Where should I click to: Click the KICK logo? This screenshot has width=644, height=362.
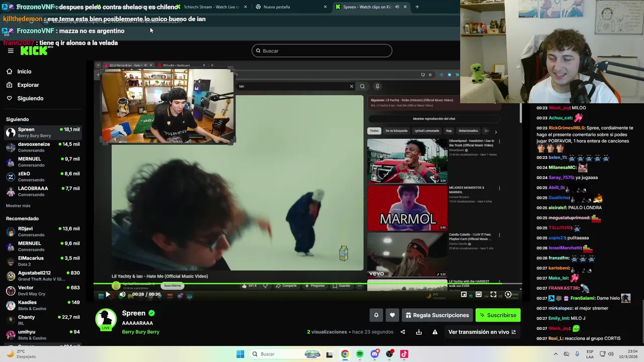click(34, 51)
